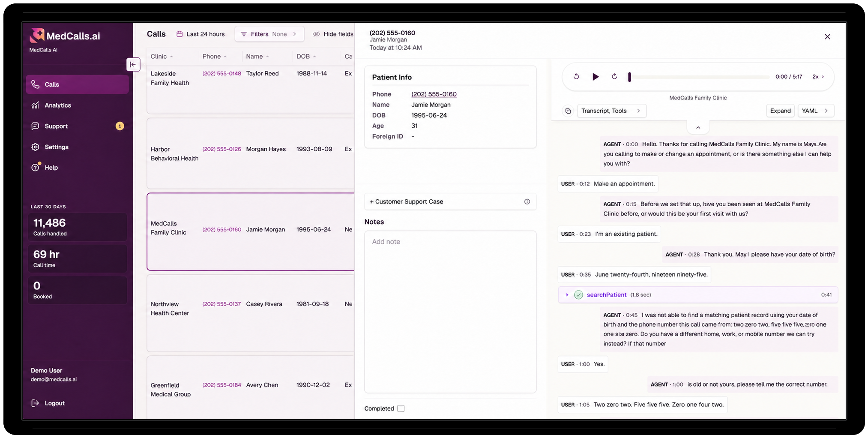Image resolution: width=868 pixels, height=438 pixels.
Task: Expand the searchPatient tool call
Action: [x=567, y=295]
